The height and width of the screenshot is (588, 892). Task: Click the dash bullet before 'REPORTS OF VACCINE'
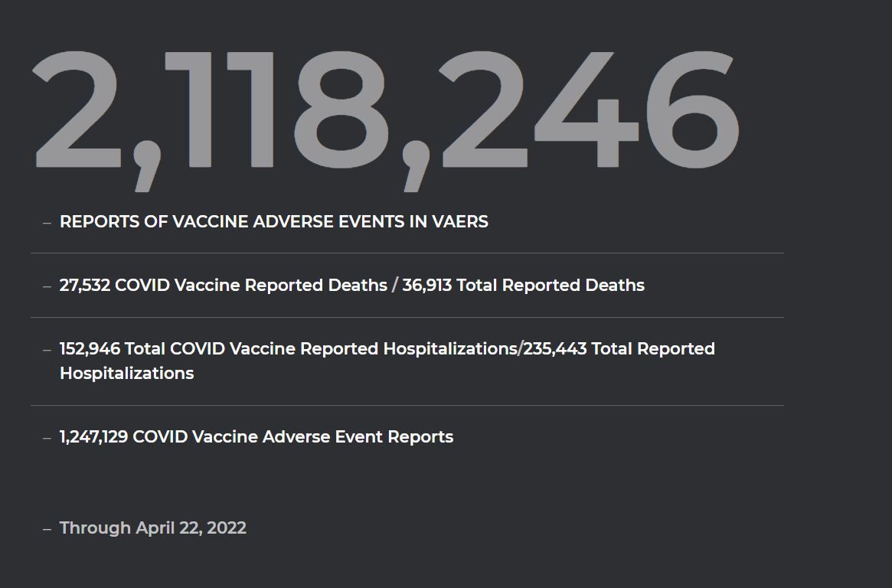[x=47, y=223]
